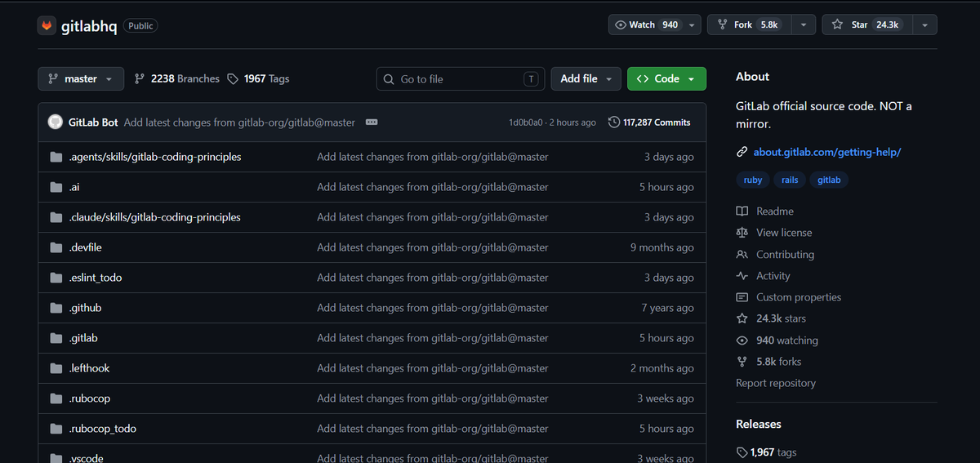This screenshot has width=980, height=463.
Task: Click GitLab Bot author name
Action: pos(93,122)
